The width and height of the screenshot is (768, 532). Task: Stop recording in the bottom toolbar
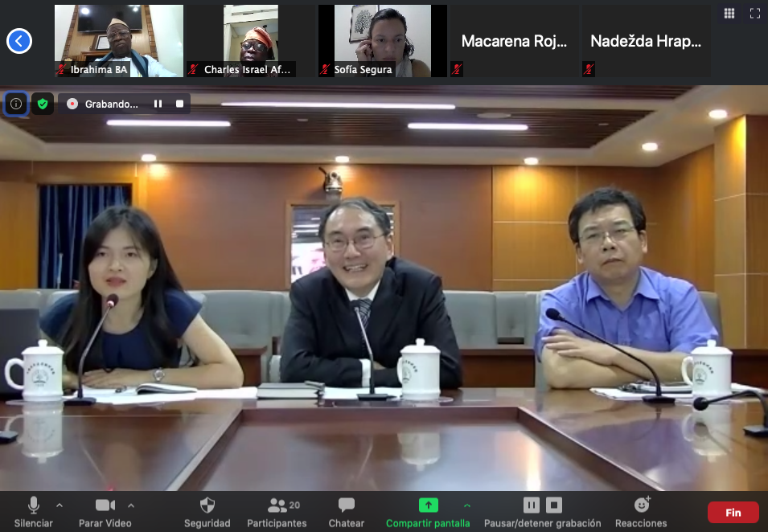click(554, 505)
